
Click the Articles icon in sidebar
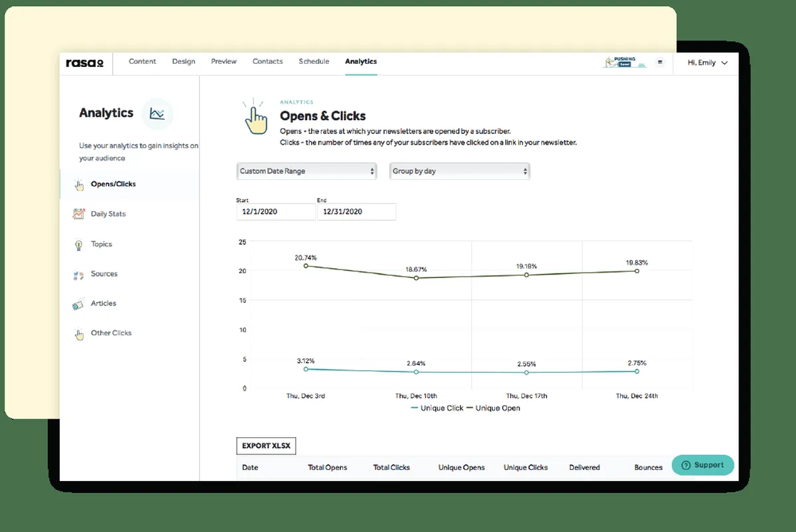tap(78, 304)
